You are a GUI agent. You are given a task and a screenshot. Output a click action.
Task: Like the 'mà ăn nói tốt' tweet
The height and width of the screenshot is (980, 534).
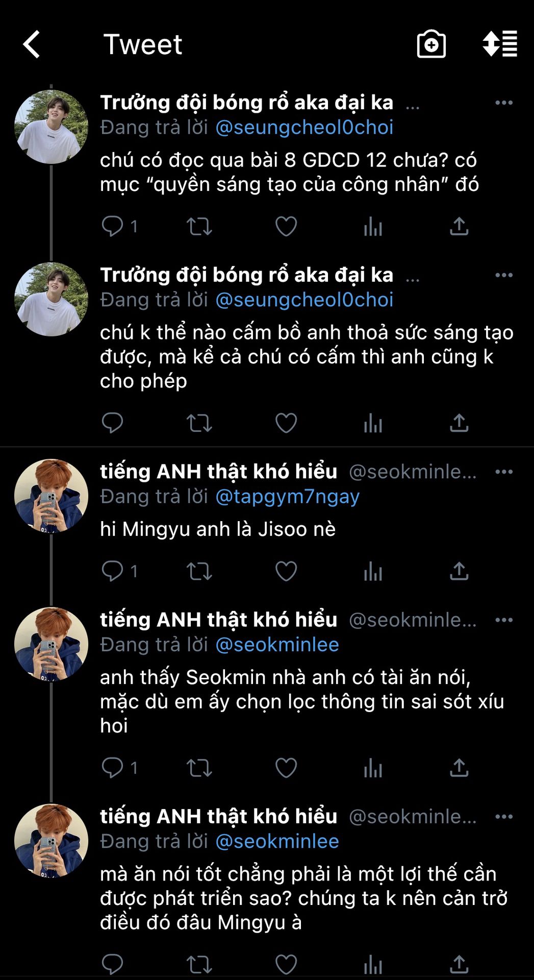[286, 964]
